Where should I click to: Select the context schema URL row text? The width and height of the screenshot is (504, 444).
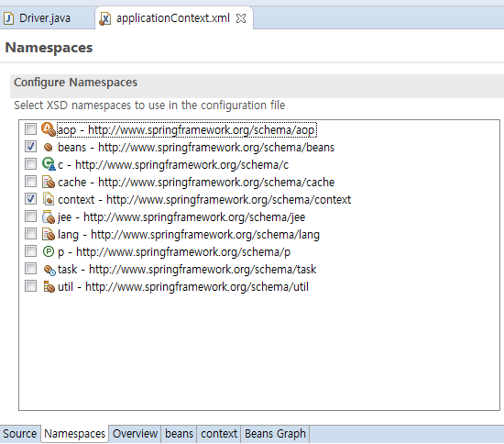204,199
